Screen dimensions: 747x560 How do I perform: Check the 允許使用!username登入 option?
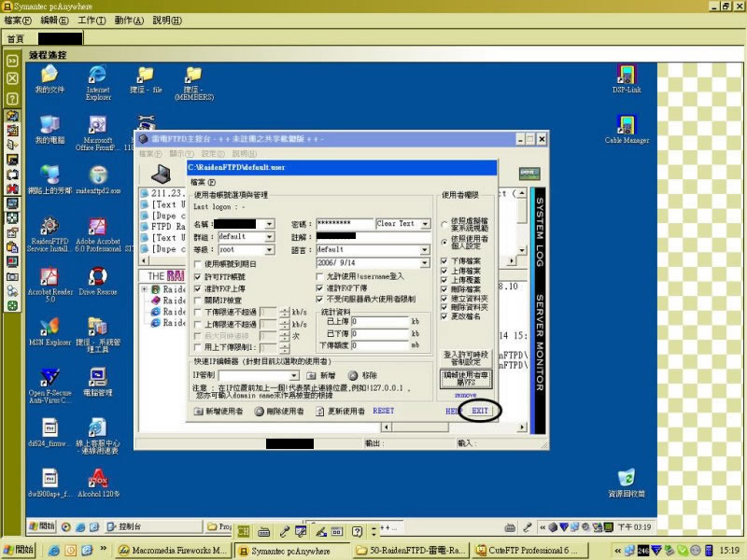point(319,276)
